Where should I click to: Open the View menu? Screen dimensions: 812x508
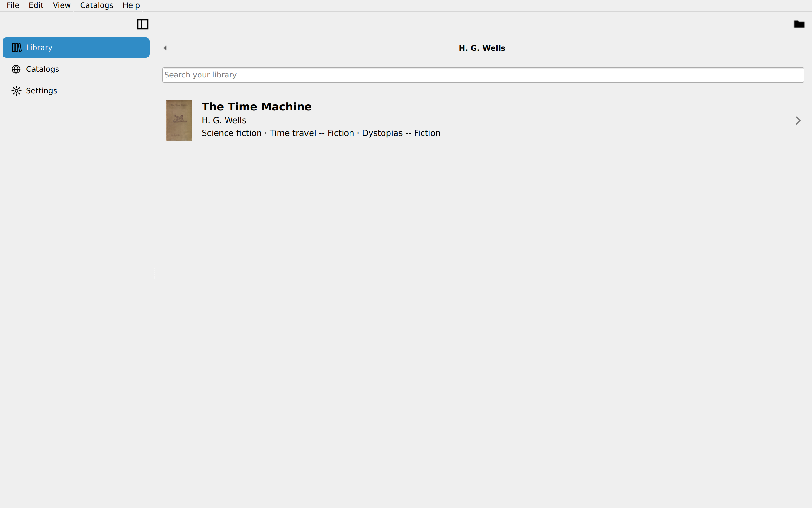point(62,5)
